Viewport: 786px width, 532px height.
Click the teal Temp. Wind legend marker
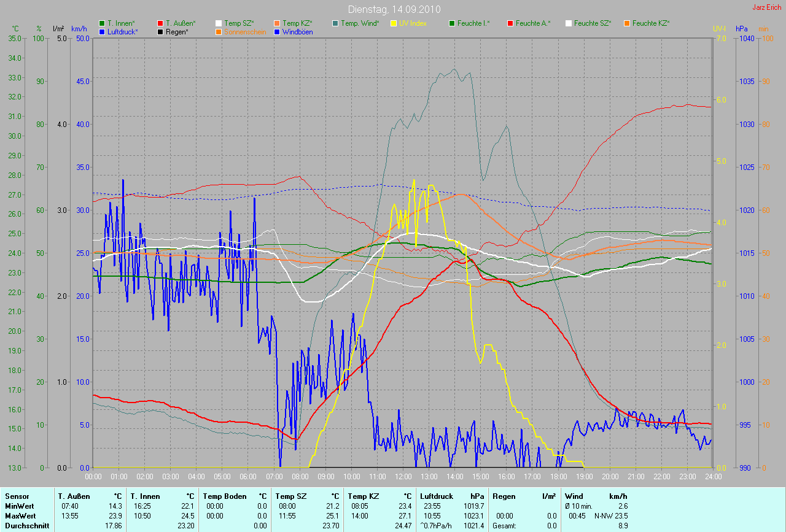(x=335, y=23)
